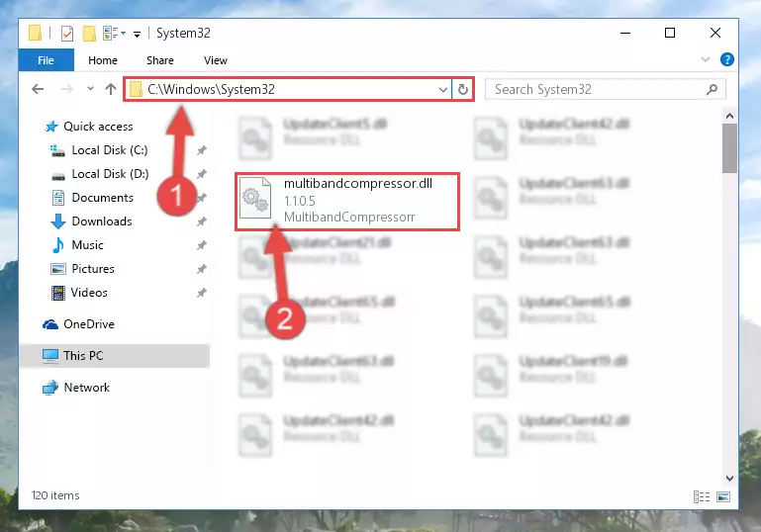The height and width of the screenshot is (532, 761).
Task: Open the address bar history dropdown
Action: pyautogui.click(x=442, y=90)
